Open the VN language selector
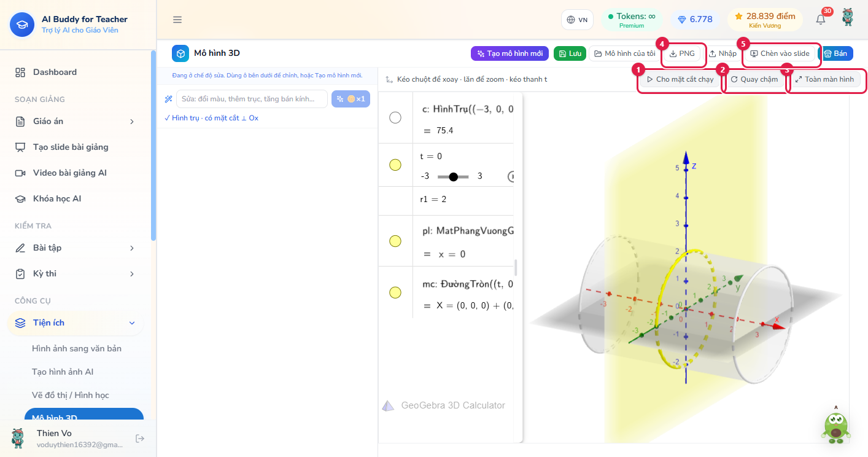Viewport: 868px width, 457px height. (x=577, y=20)
